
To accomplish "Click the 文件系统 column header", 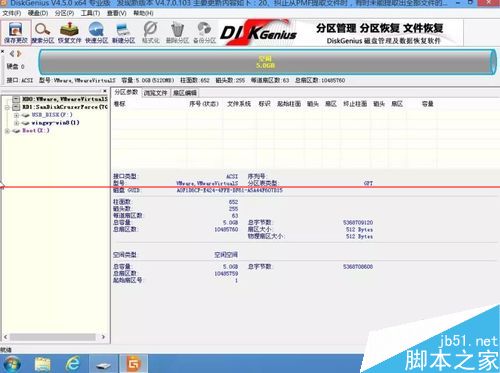I will tap(239, 104).
